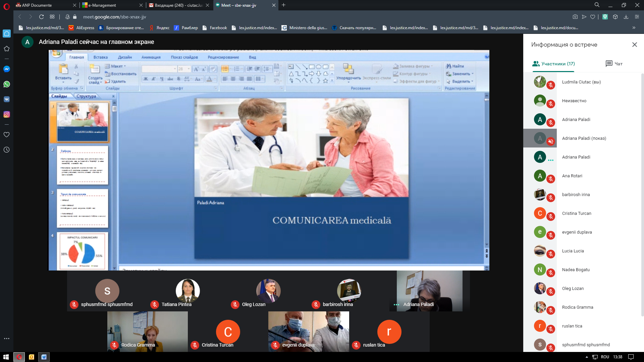Click the browser reload icon
644x362 pixels.
[x=41, y=17]
